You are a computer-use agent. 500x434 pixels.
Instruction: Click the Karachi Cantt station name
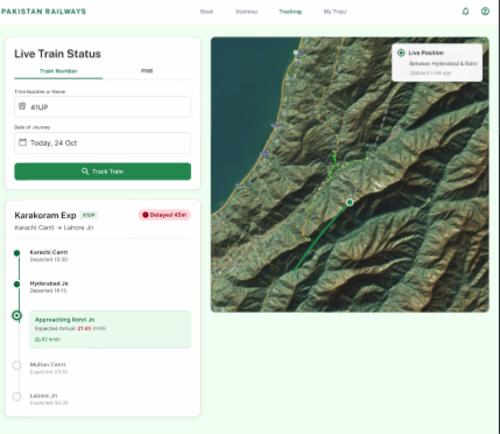(49, 252)
